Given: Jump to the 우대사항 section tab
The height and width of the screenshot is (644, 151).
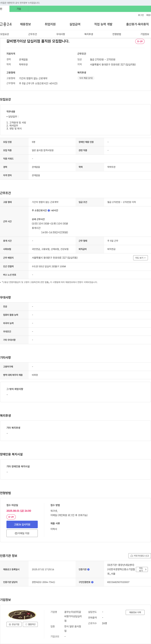Looking at the screenshot, I should click(61, 34).
